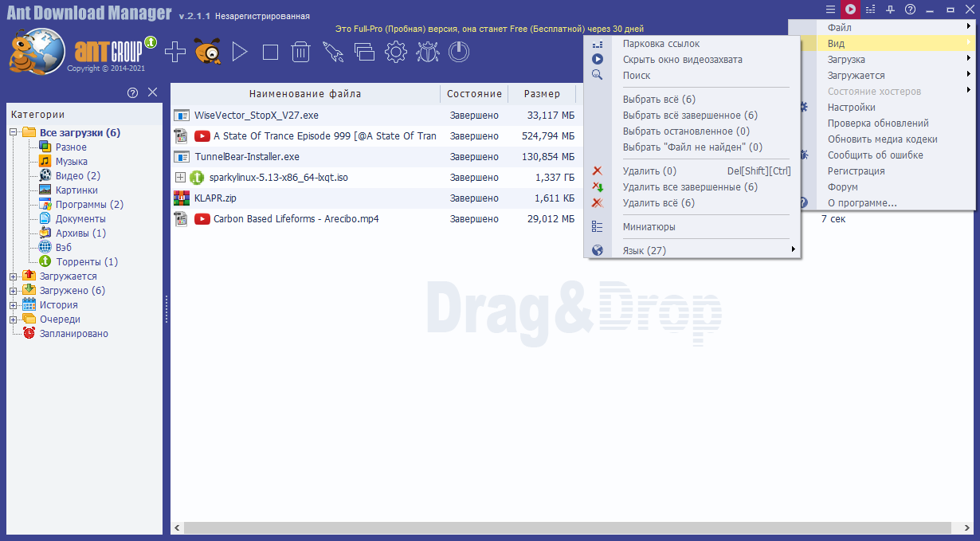Sort by Размер column header

click(542, 93)
